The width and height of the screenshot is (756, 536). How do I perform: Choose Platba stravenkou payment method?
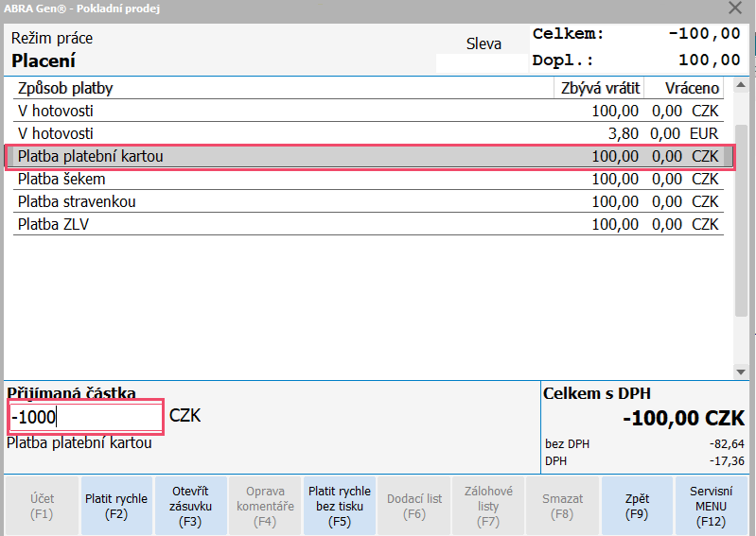pyautogui.click(x=284, y=201)
